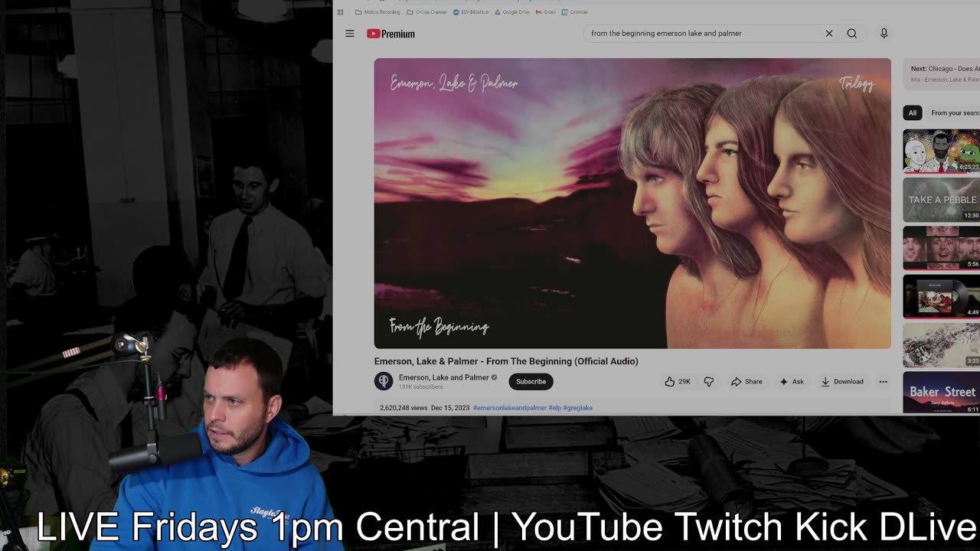This screenshot has height=551, width=980.
Task: Click the Ask sparkle button
Action: point(792,381)
